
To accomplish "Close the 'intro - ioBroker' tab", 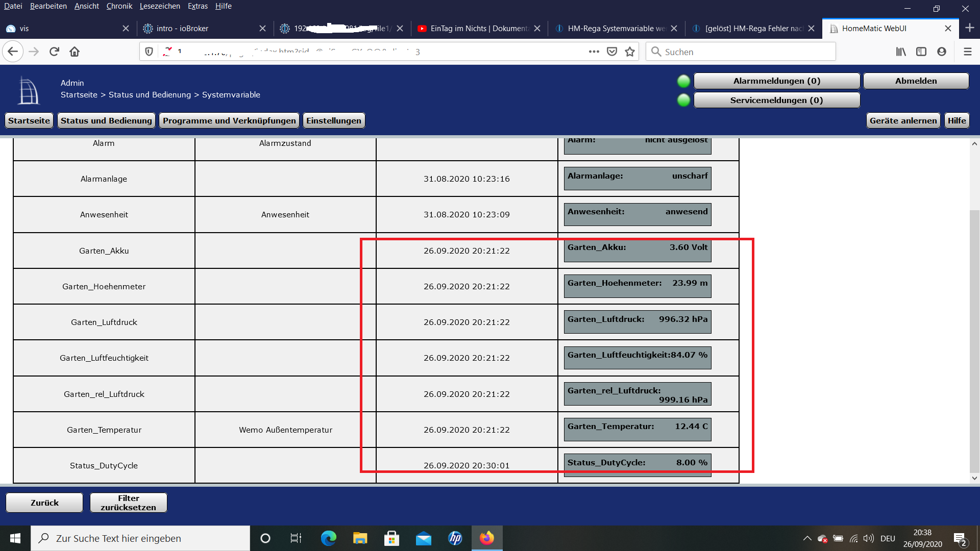I will point(262,29).
